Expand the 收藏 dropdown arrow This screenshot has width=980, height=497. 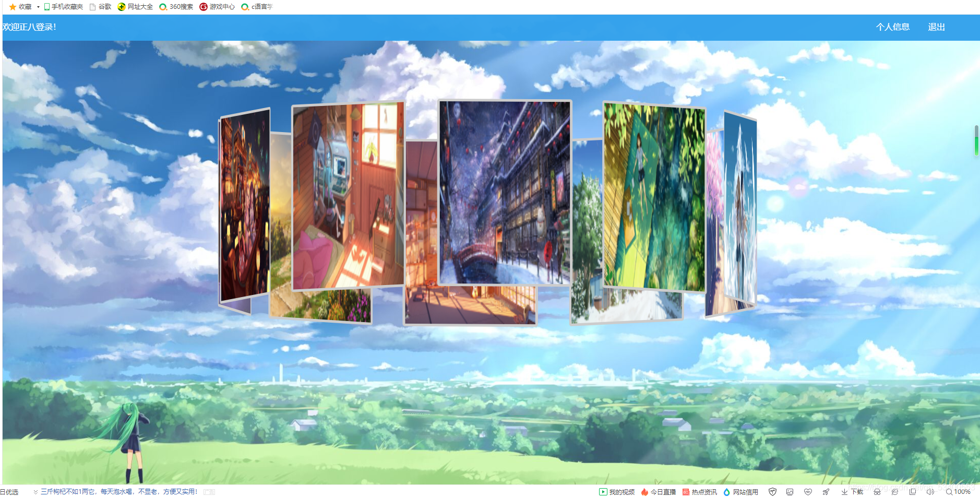pyautogui.click(x=38, y=7)
